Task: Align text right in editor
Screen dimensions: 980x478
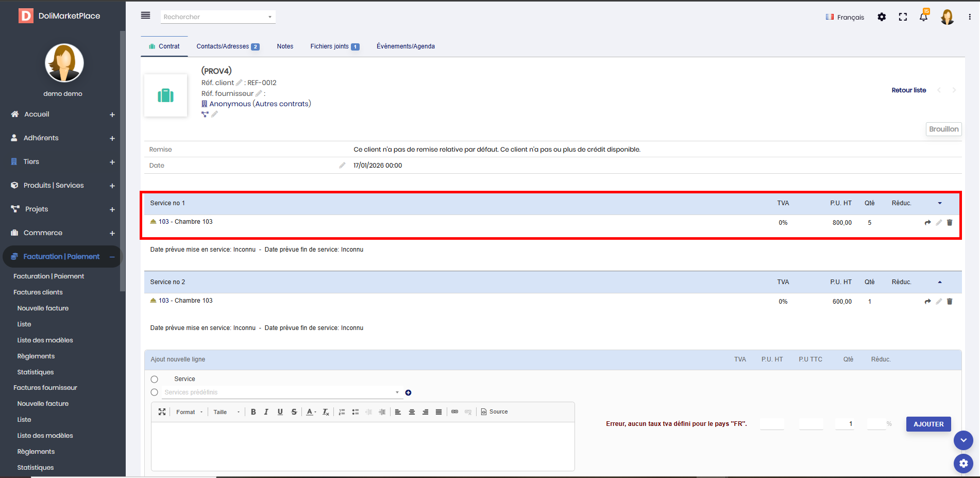Action: (425, 412)
